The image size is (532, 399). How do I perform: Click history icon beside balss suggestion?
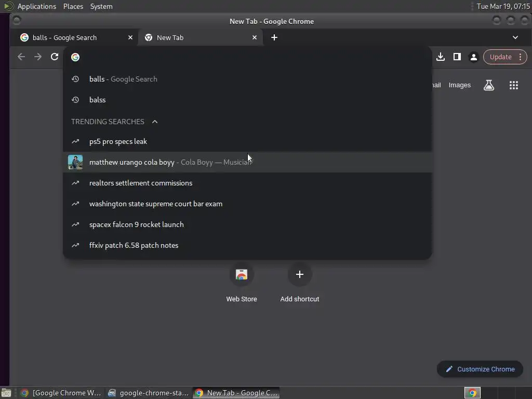pos(75,100)
